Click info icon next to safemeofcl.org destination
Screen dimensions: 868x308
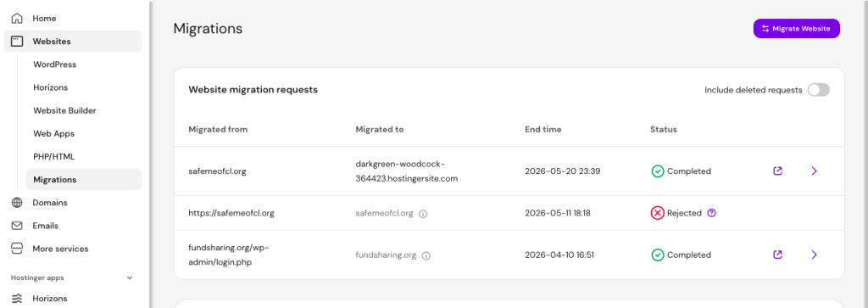(x=423, y=214)
